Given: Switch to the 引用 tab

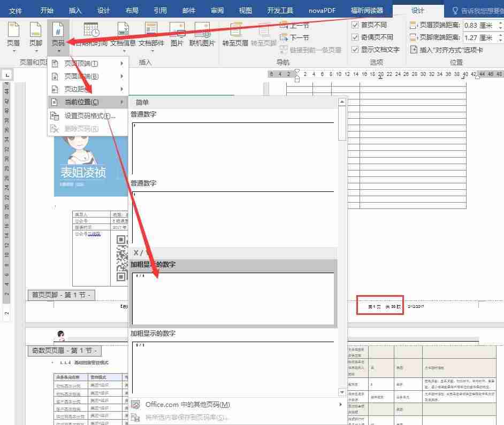Looking at the screenshot, I should pyautogui.click(x=160, y=10).
